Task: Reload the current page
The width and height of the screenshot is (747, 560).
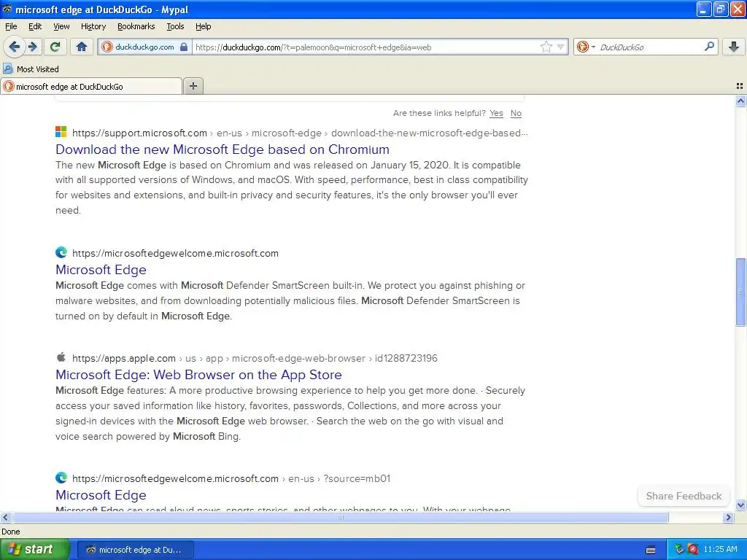Action: 55,47
